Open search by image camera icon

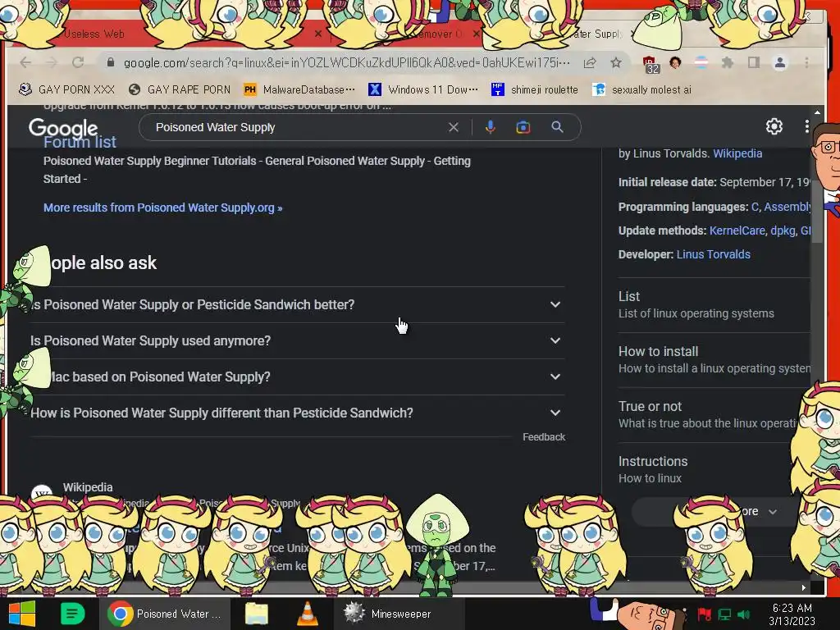pyautogui.click(x=523, y=127)
